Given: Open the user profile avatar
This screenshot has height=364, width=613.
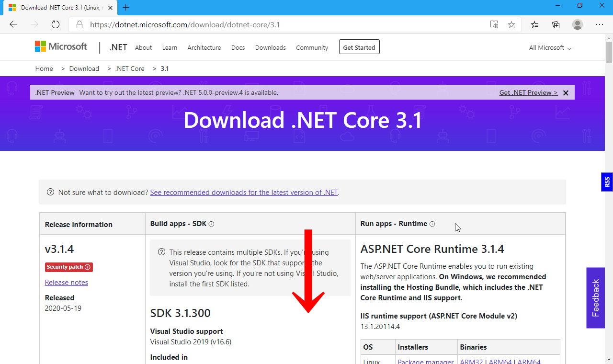Looking at the screenshot, I should (x=578, y=24).
